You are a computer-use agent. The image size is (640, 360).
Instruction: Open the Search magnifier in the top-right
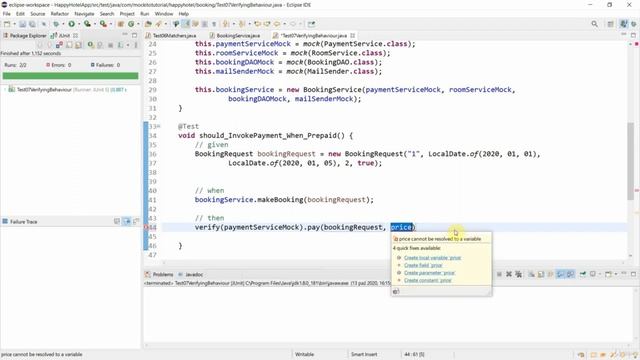(594, 24)
